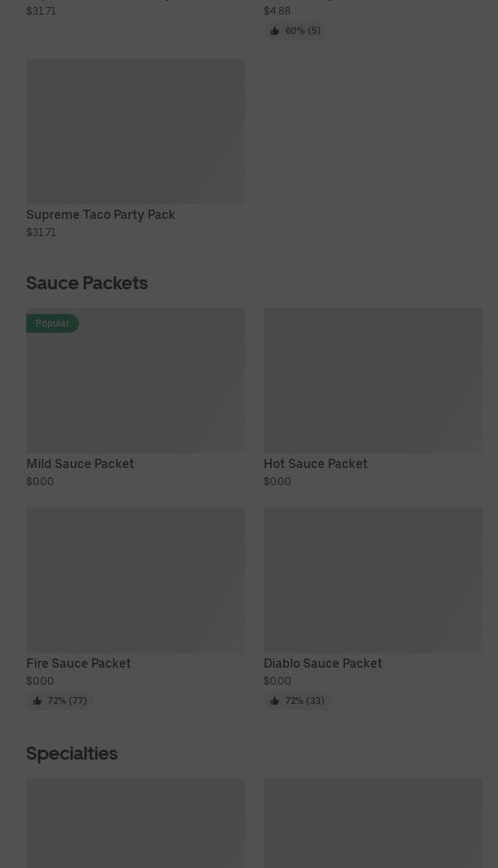Open the second Specialties item image
498x868 pixels.
373,823
